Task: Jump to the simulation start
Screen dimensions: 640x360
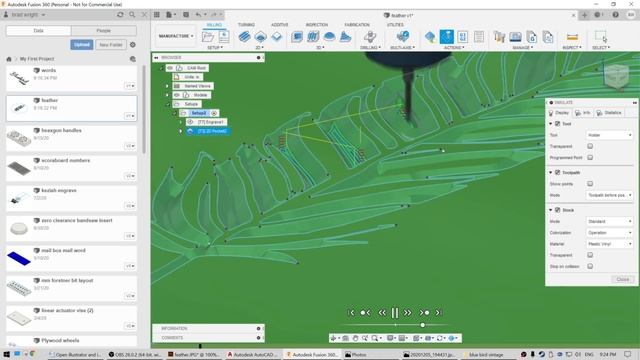Action: click(351, 313)
